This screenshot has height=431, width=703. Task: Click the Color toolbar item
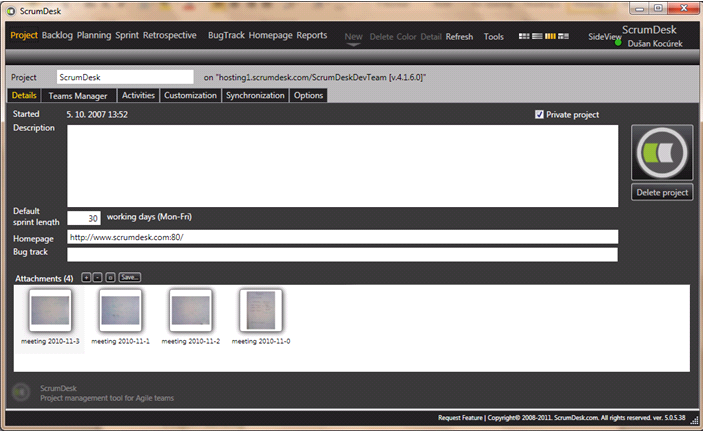pos(406,37)
